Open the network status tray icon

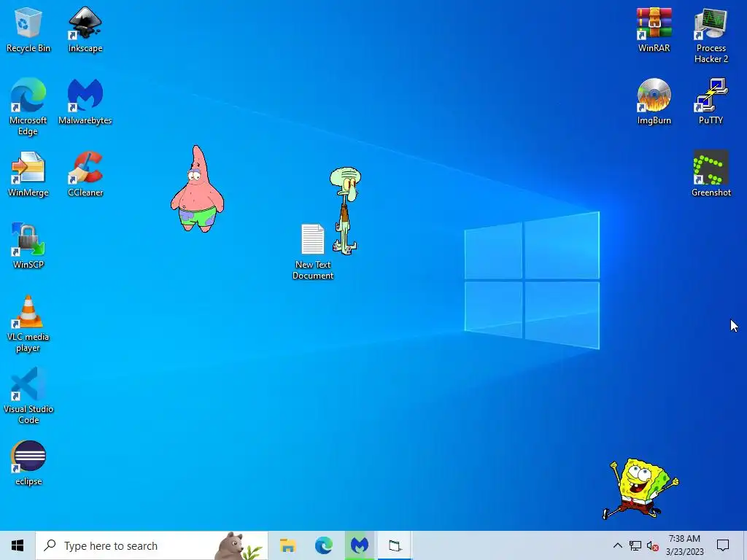[635, 545]
